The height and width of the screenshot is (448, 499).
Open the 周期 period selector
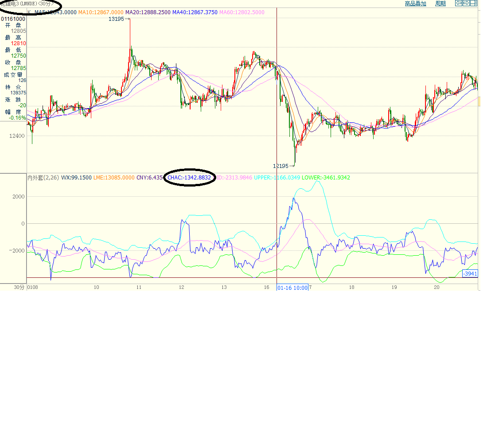pyautogui.click(x=440, y=4)
